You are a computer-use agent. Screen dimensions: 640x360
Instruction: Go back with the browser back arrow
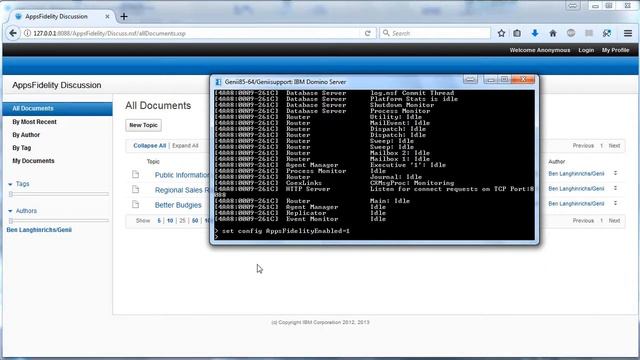click(13, 33)
